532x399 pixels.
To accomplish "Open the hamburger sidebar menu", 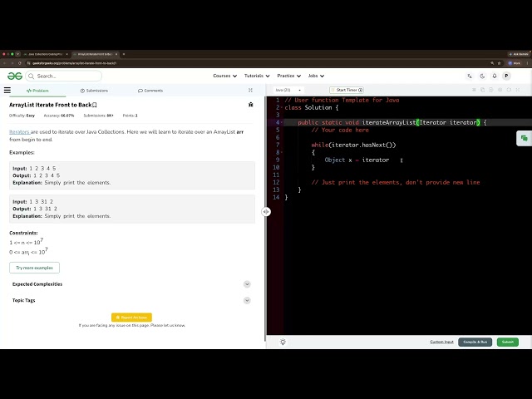I will pyautogui.click(x=7, y=91).
